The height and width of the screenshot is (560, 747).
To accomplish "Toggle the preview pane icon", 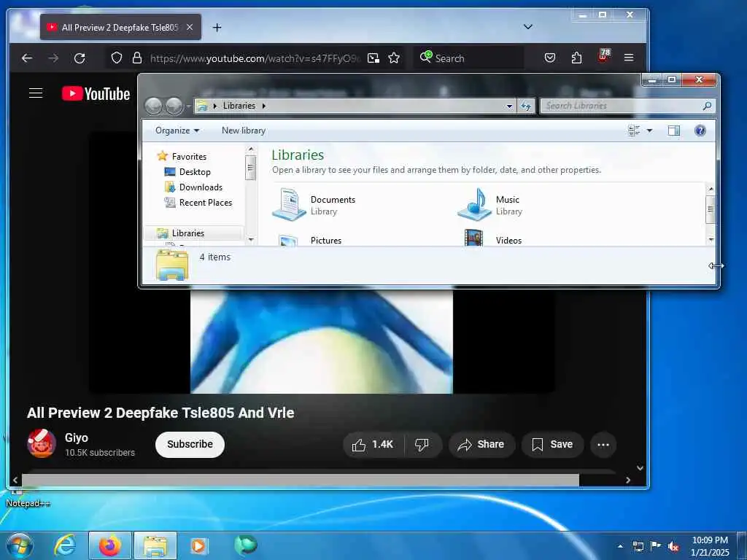I will pyautogui.click(x=673, y=131).
